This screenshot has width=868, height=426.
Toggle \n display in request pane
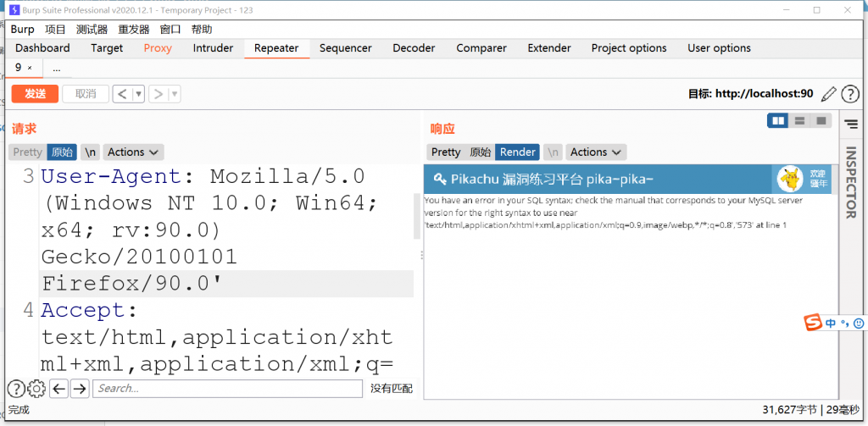[x=90, y=152]
